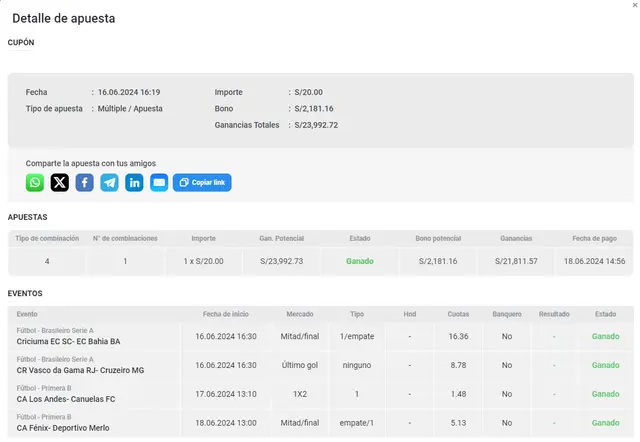640x442 pixels.
Task: Select the Criciuma EC SC - EC Bahia BA event
Action: click(68, 341)
